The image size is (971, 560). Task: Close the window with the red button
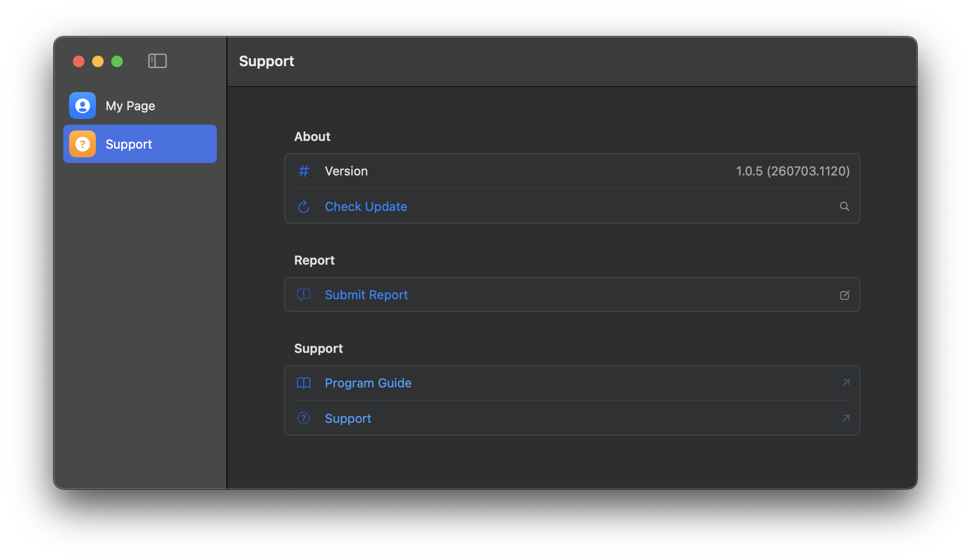coord(79,61)
